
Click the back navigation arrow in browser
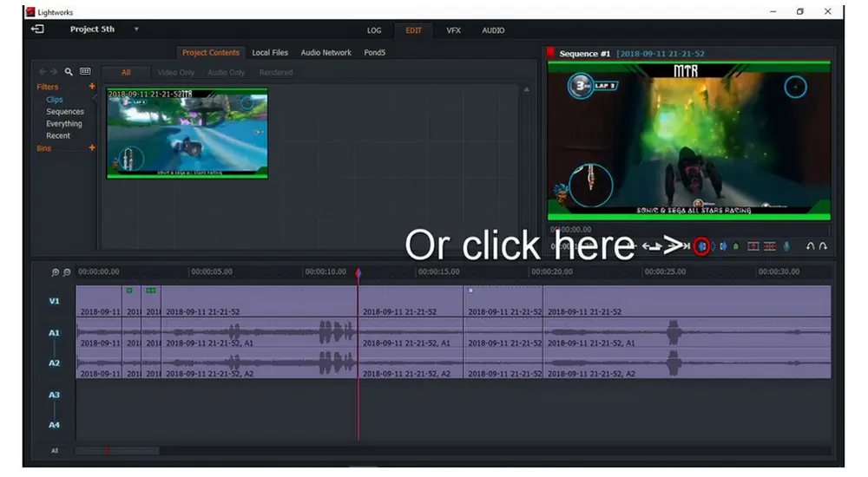coord(43,71)
